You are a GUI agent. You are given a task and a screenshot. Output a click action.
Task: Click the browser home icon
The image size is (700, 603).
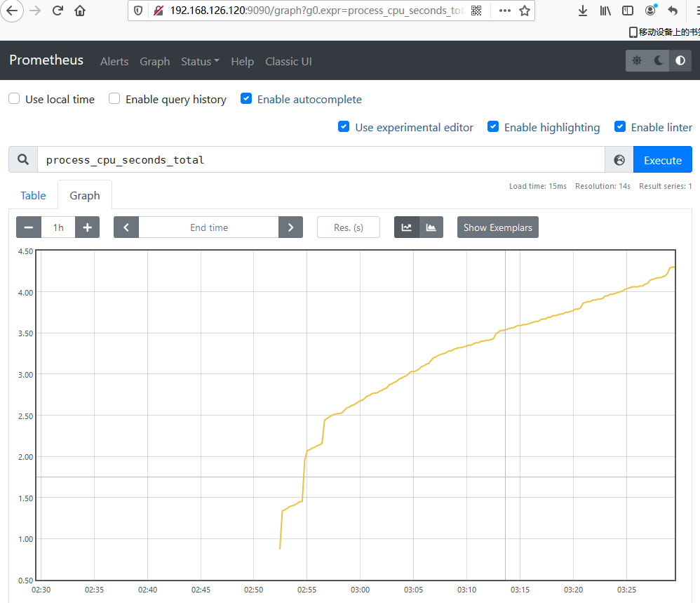click(x=79, y=11)
